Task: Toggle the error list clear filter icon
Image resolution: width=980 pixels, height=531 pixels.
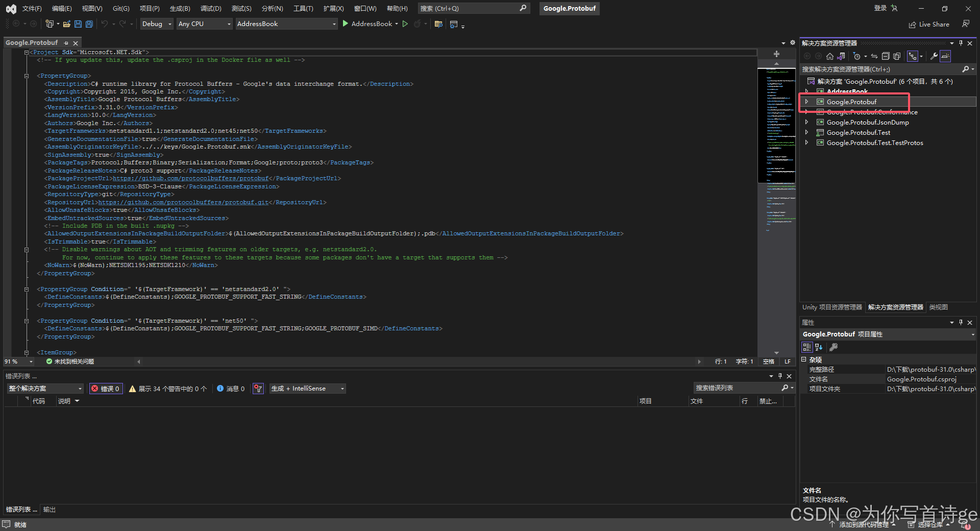Action: [258, 389]
